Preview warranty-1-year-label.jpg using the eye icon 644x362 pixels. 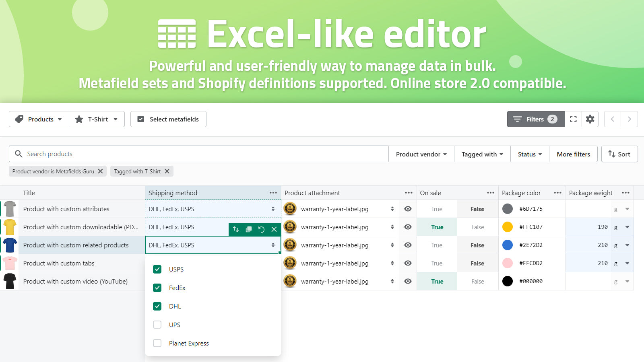pos(408,209)
